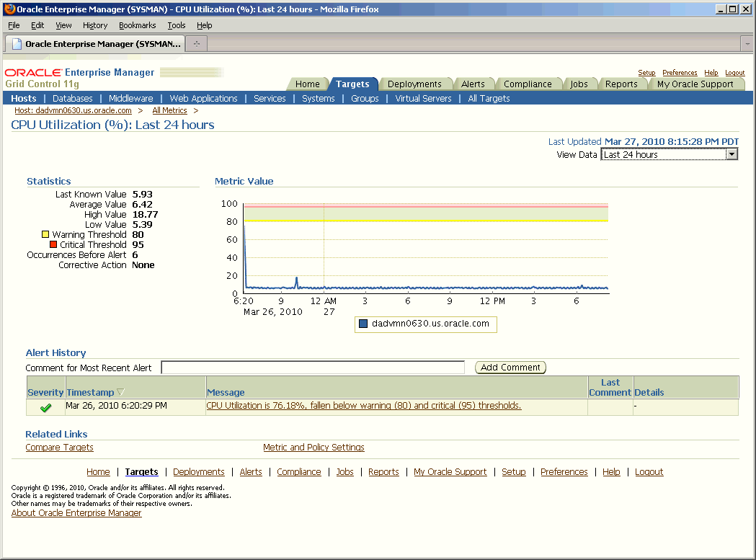
Task: Click the blue legend swatch for dadvmn0630
Action: (363, 324)
